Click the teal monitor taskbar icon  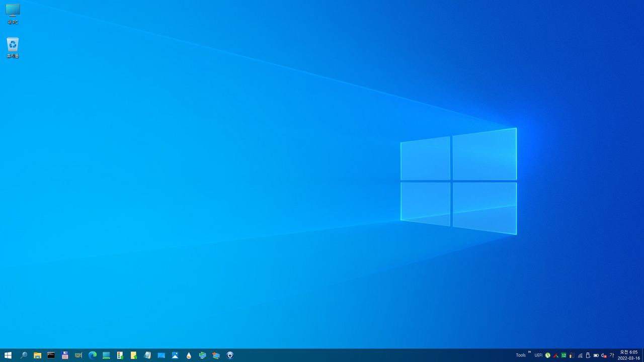[106, 355]
